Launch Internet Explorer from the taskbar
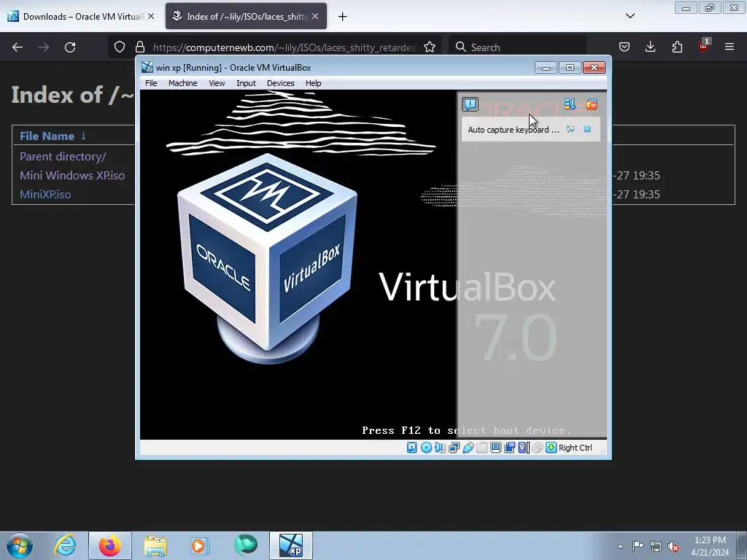 point(65,545)
